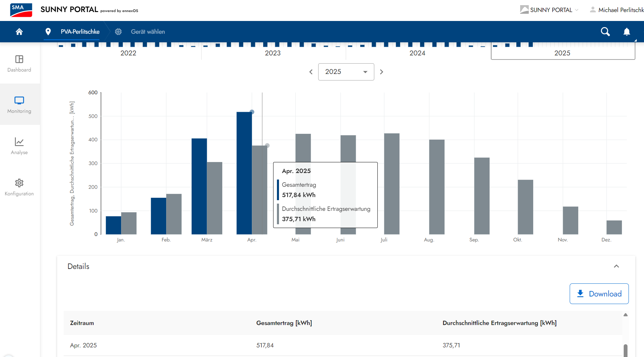Click the SMA logo

(21, 10)
